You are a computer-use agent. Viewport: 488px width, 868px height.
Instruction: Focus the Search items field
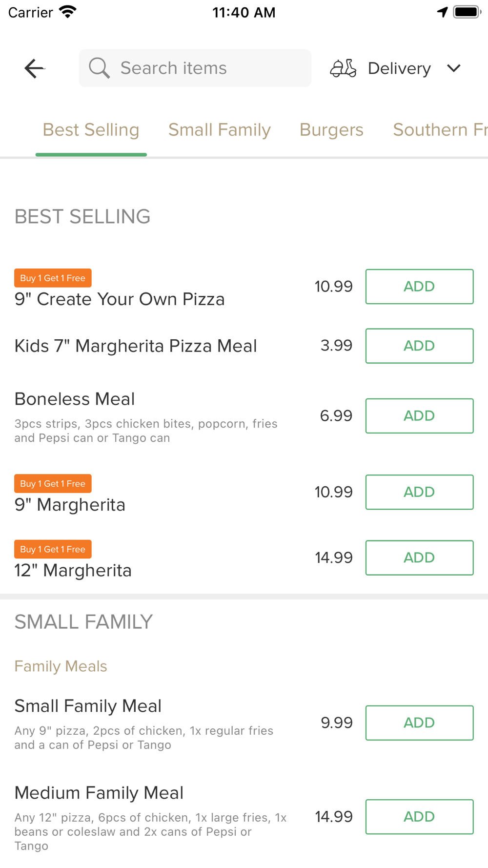click(195, 68)
